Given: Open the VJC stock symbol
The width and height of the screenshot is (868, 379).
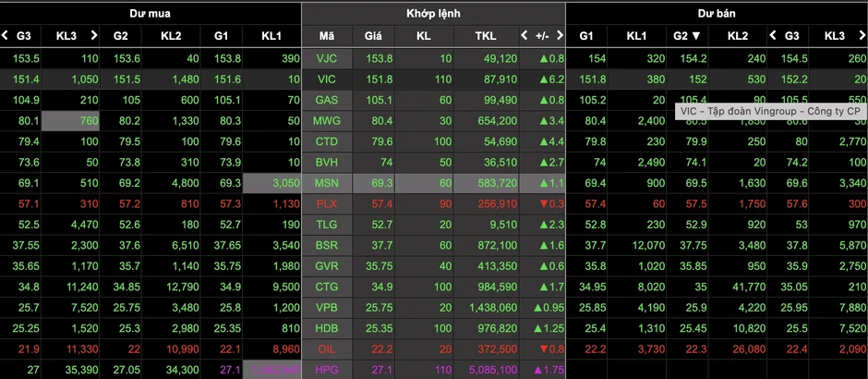Looking at the screenshot, I should [327, 59].
